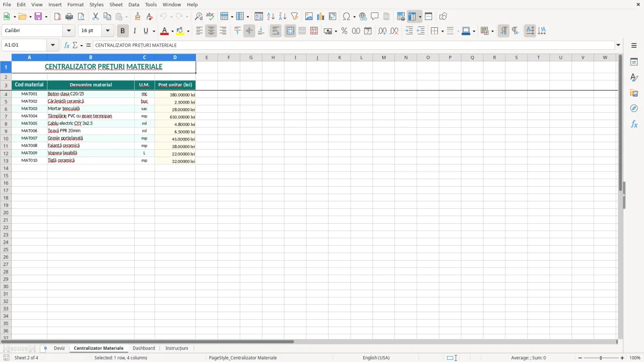The image size is (644, 362).
Task: Sort descending icon
Action: click(283, 17)
